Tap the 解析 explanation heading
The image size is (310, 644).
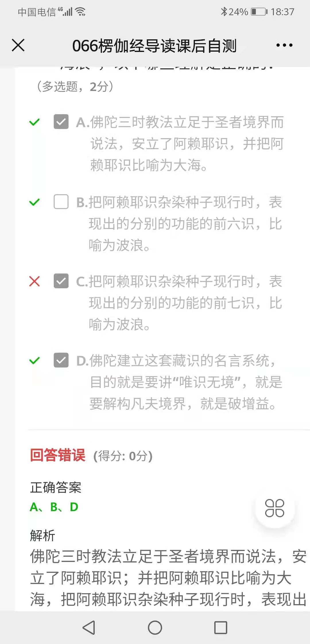42,536
